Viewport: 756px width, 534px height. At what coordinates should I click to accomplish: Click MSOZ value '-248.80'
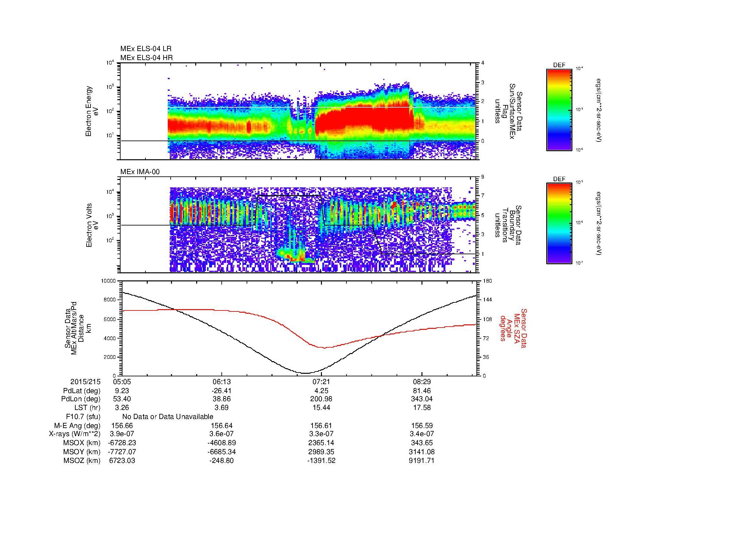(x=222, y=461)
